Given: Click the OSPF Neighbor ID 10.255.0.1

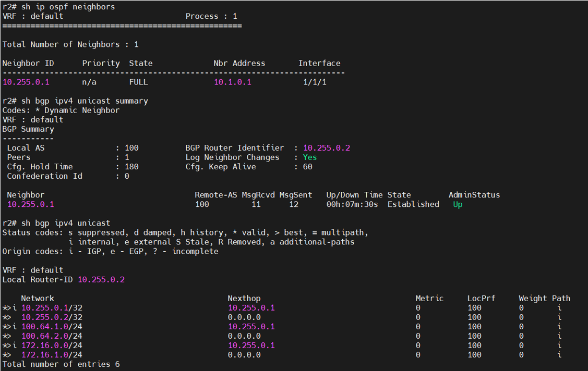Looking at the screenshot, I should pyautogui.click(x=26, y=82).
